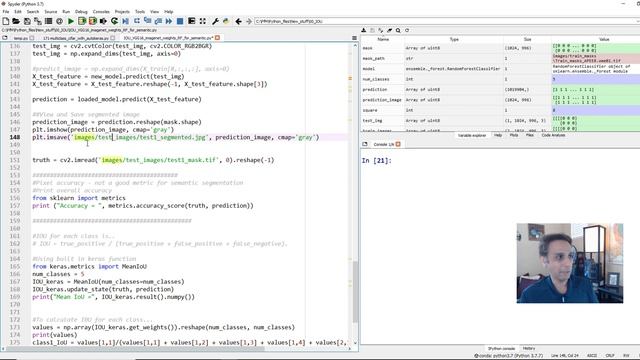This screenshot has width=640, height=360.
Task: Close the IOU_VGG16 editor tab
Action: [x=218, y=38]
